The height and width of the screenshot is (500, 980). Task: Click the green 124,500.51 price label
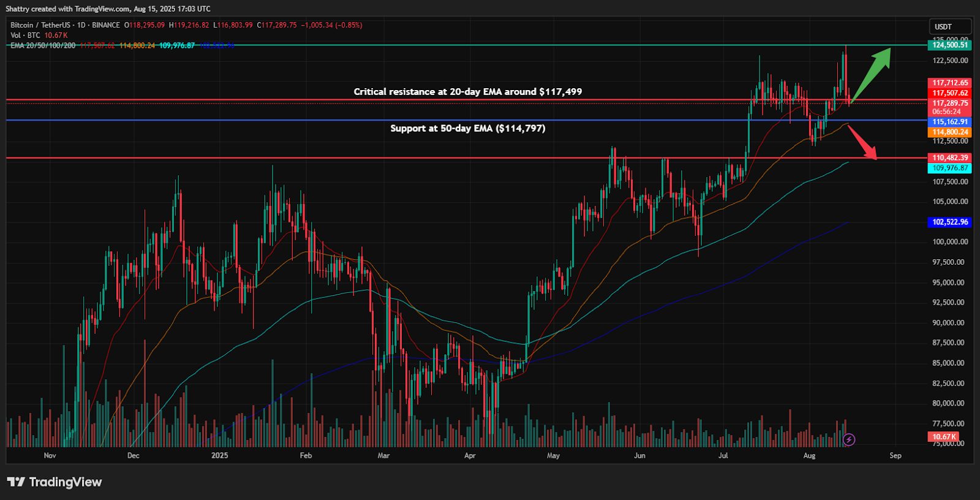click(950, 45)
